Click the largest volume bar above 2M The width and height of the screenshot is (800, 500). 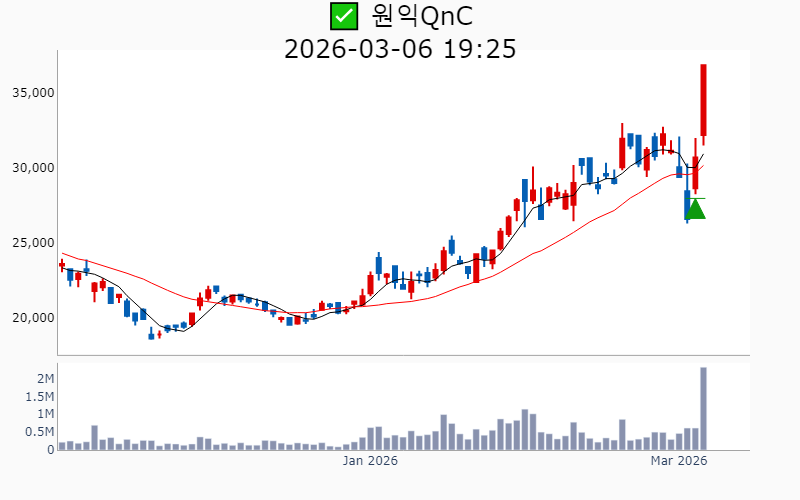(704, 408)
